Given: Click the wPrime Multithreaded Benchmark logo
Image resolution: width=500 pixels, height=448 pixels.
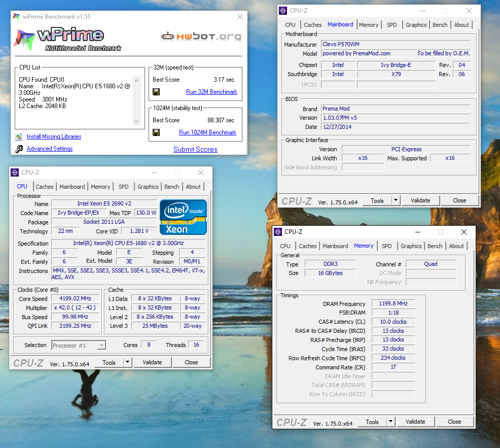Looking at the screenshot, I should point(68,40).
